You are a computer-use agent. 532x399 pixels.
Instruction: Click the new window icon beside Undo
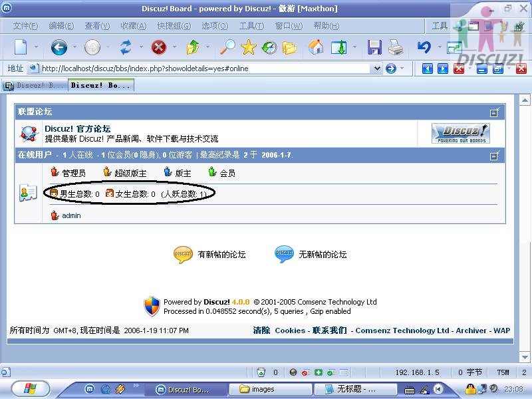pos(454,48)
